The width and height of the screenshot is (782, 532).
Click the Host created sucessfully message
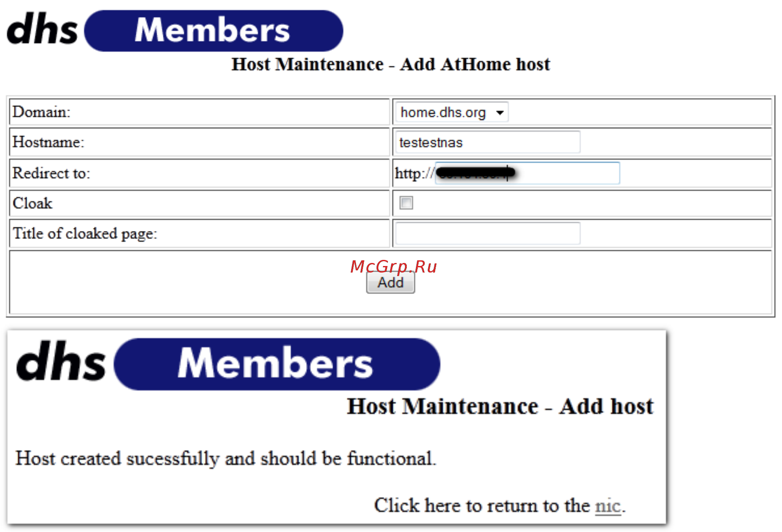tap(226, 458)
